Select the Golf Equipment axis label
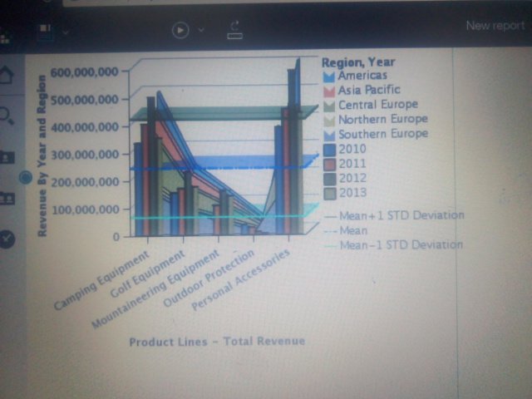532x399 pixels. pyautogui.click(x=148, y=274)
